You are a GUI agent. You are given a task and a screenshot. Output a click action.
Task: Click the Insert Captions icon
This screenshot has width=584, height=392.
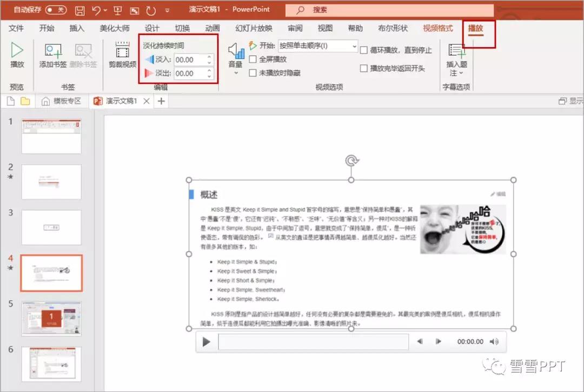click(x=456, y=52)
